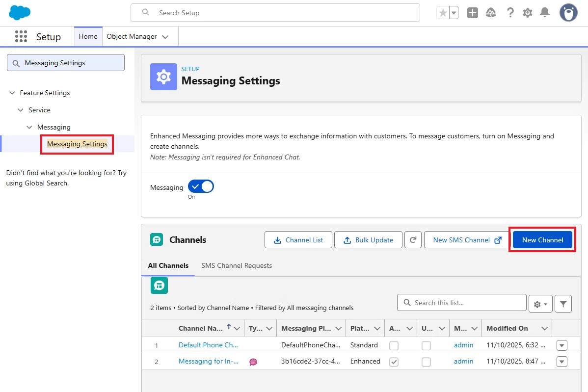Click the Standard platform cell
Screen dimensions: 588x392
pyautogui.click(x=364, y=345)
